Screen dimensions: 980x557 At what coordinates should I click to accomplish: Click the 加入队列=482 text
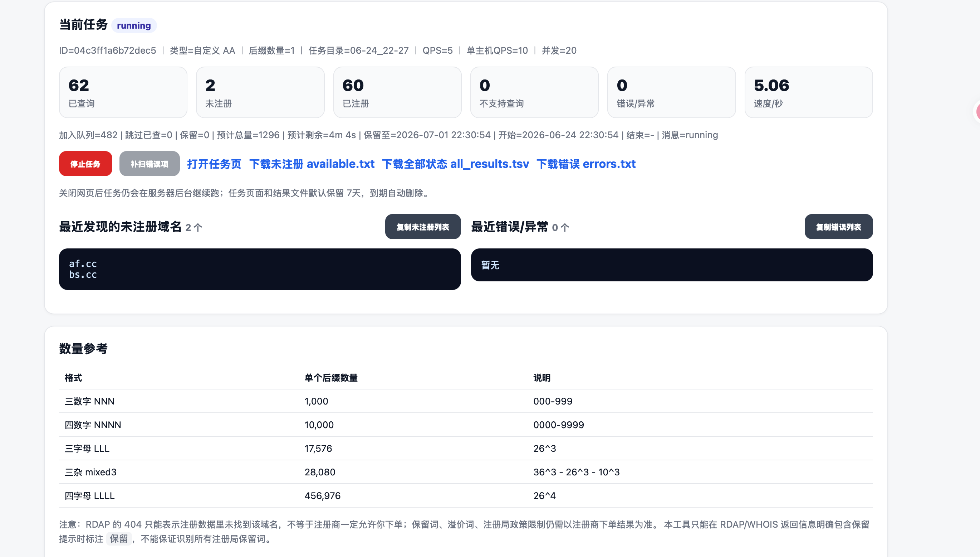pos(88,135)
